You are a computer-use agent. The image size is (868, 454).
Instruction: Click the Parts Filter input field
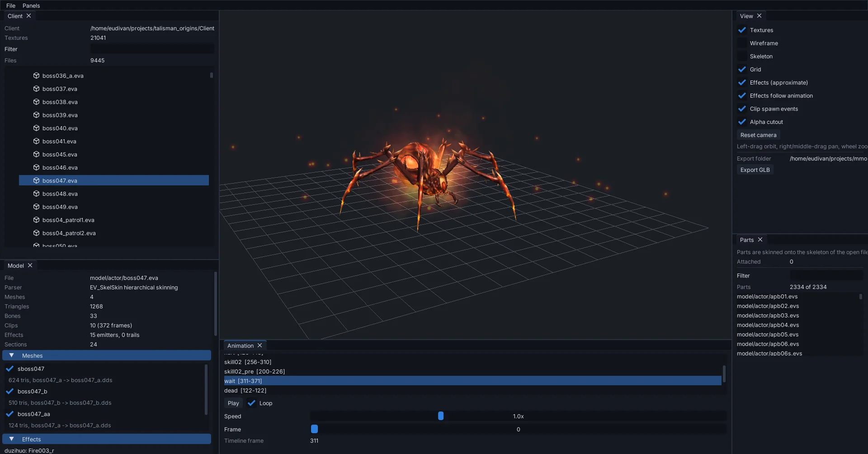[x=826, y=275]
